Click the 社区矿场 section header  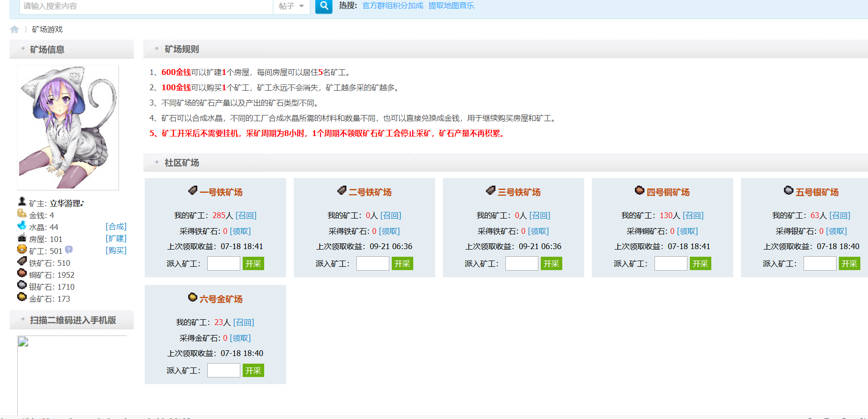coord(505,163)
